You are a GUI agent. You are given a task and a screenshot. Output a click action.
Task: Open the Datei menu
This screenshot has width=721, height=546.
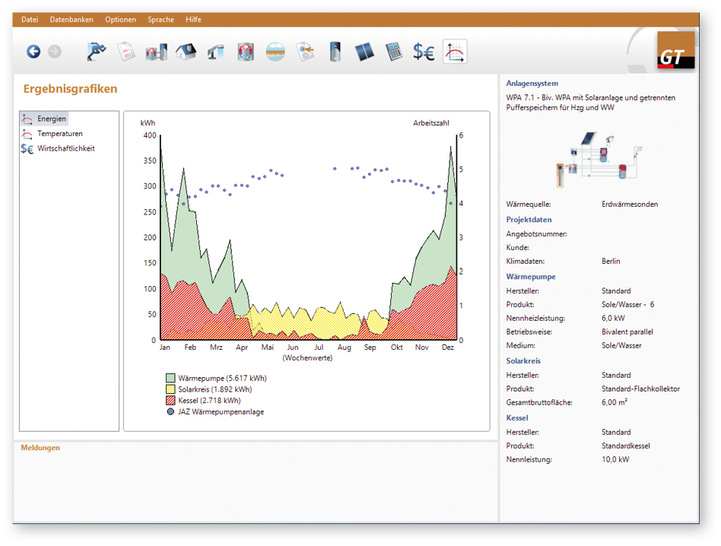pyautogui.click(x=30, y=20)
